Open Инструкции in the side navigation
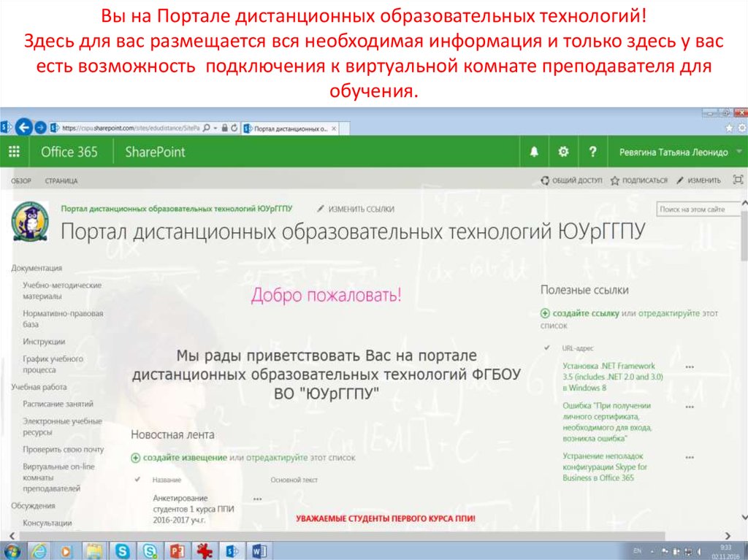Viewport: 748px width, 560px height. [x=44, y=342]
